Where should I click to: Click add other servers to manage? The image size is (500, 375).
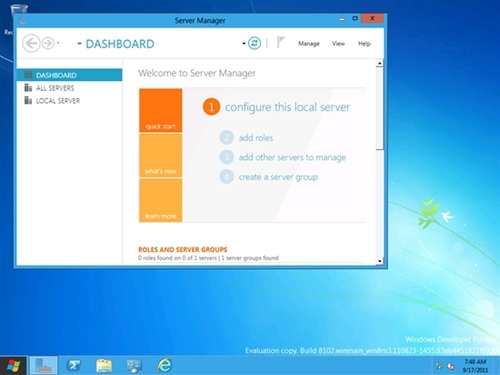(x=292, y=157)
